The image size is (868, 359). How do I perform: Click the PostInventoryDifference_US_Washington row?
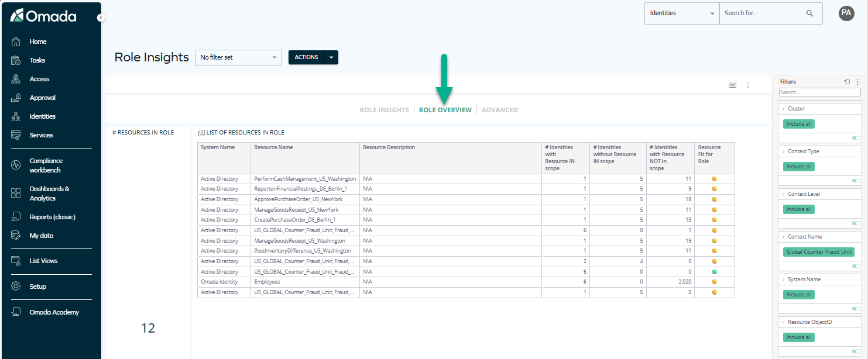466,251
